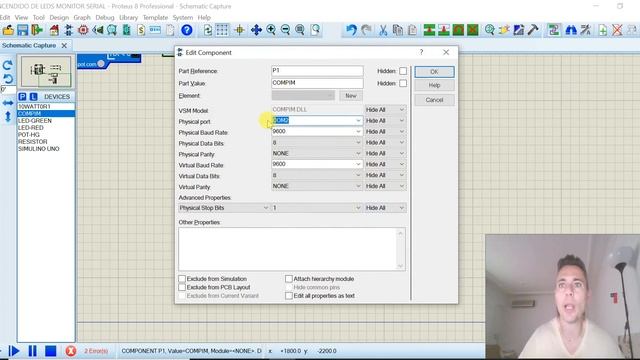This screenshot has height=360, width=640.
Task: Click the blue pan arrows icon
Action: (256, 30)
